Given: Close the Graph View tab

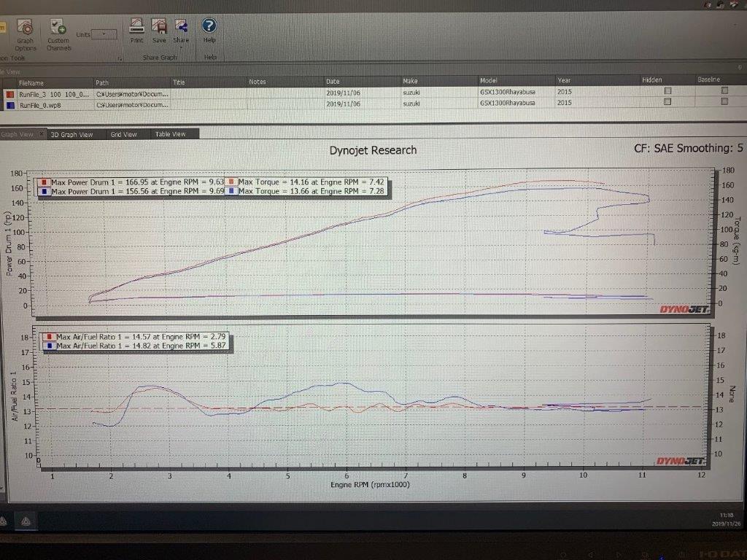Looking at the screenshot, I should (42, 134).
